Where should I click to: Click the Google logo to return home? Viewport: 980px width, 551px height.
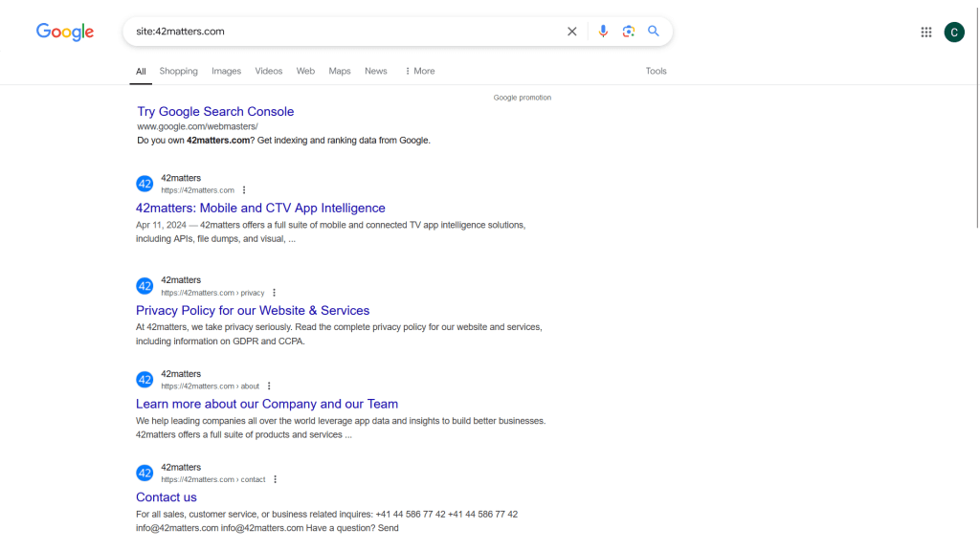tap(64, 31)
